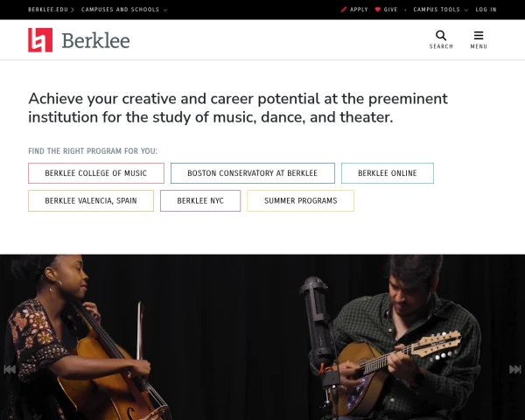Screen dimensions: 525x420
Task: Open the Berklee NYC program
Action: 200,200
